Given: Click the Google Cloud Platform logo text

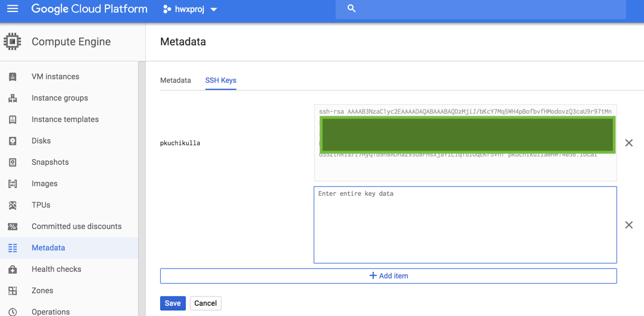Looking at the screenshot, I should pyautogui.click(x=89, y=9).
